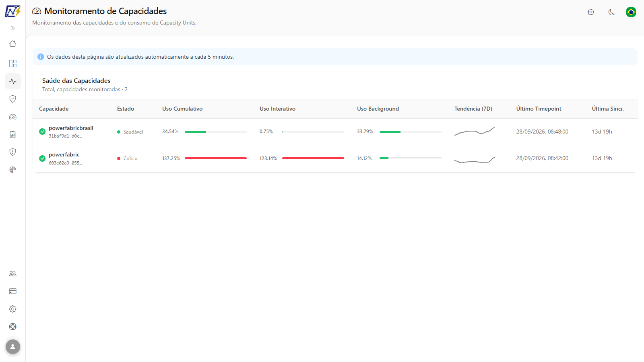Screen dimensions: 644x362
Task: Open the home icon in the sidebar
Action: pos(13,43)
